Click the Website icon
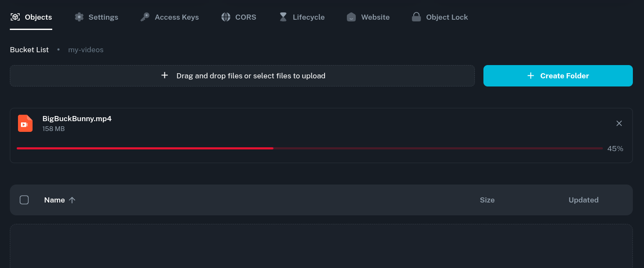Screen dimensions: 644x268 pyautogui.click(x=351, y=17)
